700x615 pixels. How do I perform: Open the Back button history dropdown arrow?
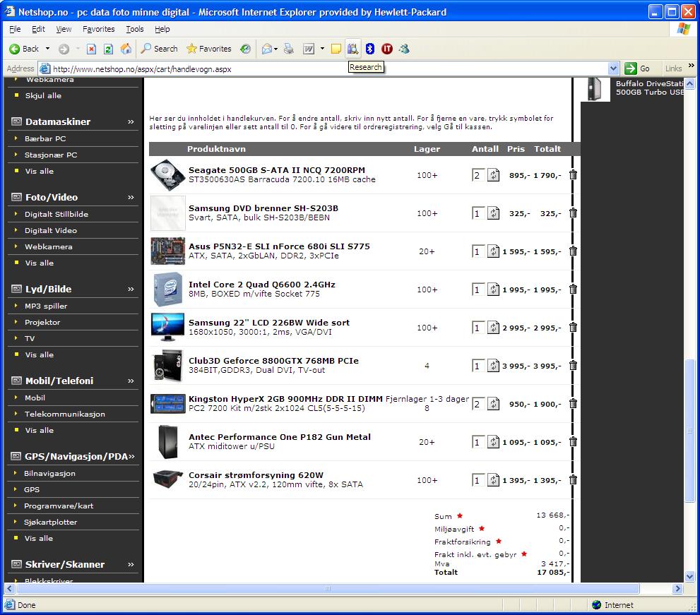point(47,49)
